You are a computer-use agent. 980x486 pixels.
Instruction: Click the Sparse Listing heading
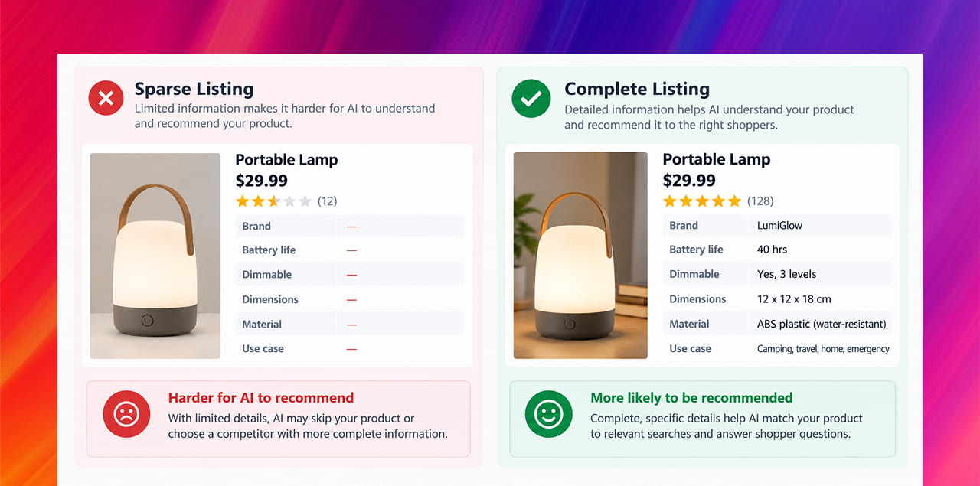[x=194, y=89]
